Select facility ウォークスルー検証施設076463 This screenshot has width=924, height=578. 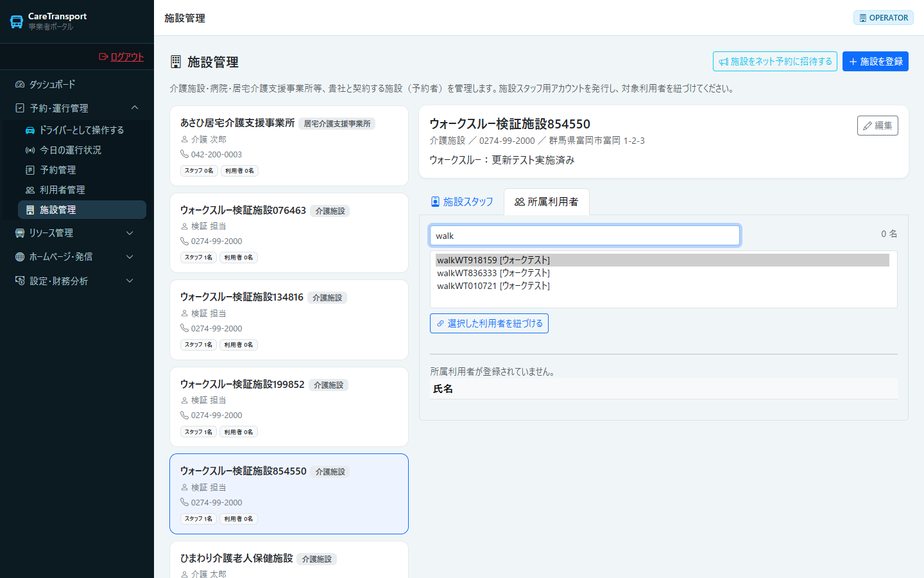pos(289,233)
